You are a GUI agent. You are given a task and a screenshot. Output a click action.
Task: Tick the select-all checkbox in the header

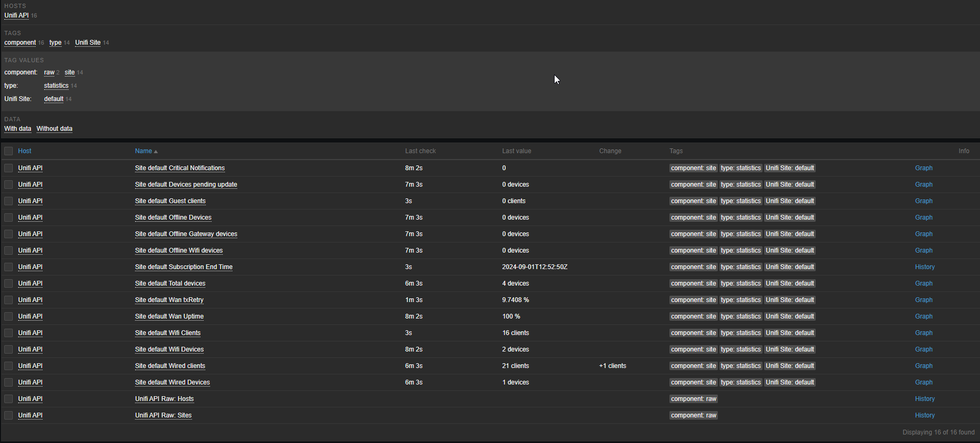(x=9, y=151)
